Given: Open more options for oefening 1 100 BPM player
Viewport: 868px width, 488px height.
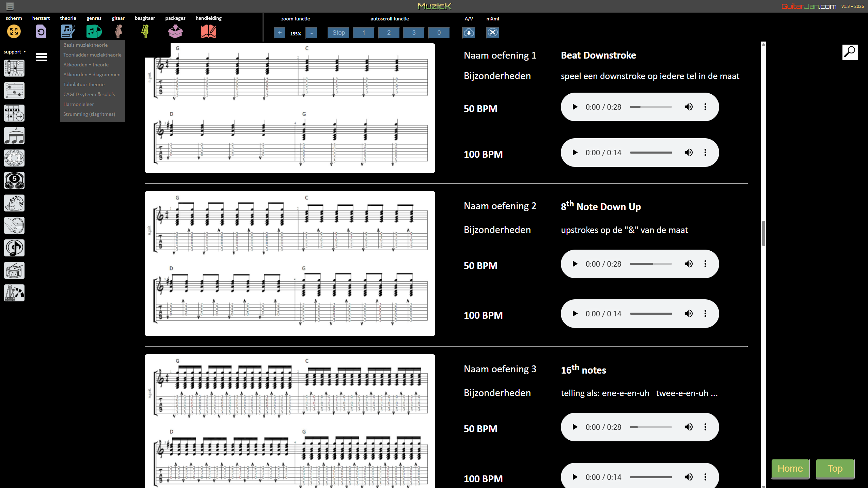Looking at the screenshot, I should pos(705,153).
